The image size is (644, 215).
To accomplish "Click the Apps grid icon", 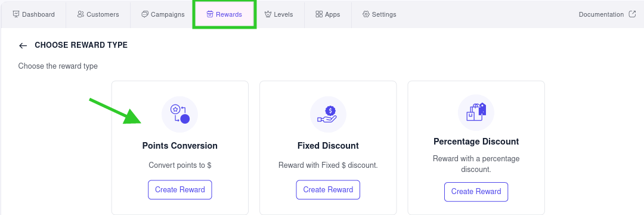I will click(x=318, y=14).
